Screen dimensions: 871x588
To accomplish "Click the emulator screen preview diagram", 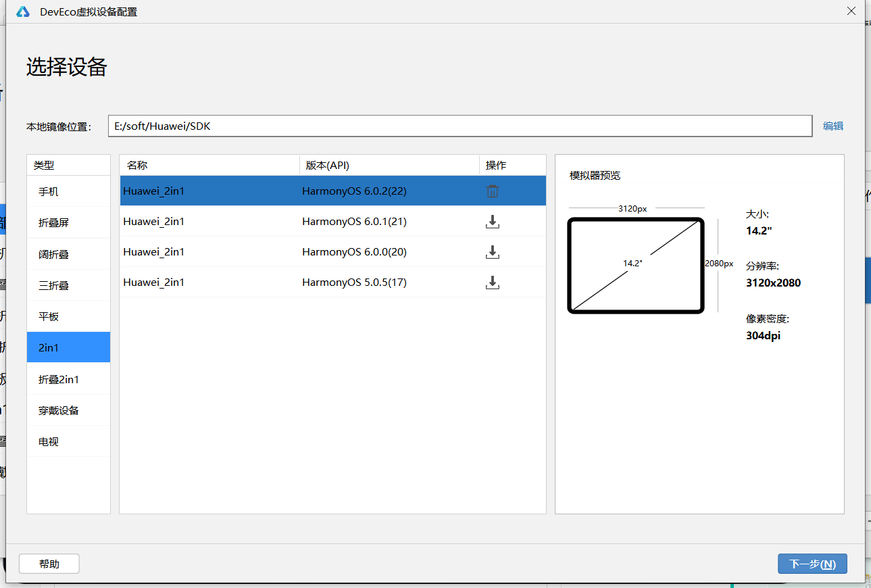I will tap(636, 265).
